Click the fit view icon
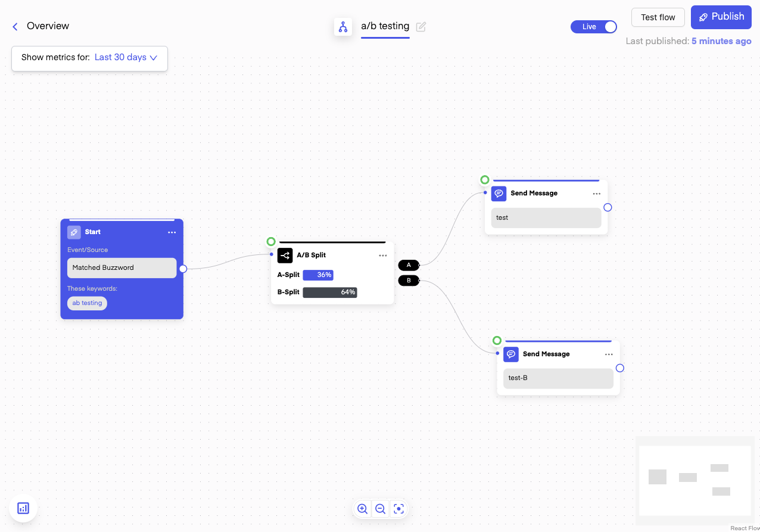 399,509
